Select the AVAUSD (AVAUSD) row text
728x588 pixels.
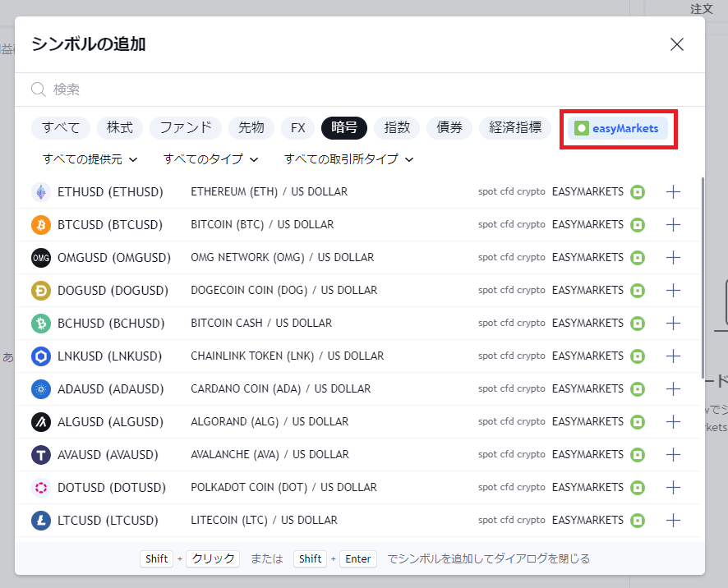[x=108, y=455]
